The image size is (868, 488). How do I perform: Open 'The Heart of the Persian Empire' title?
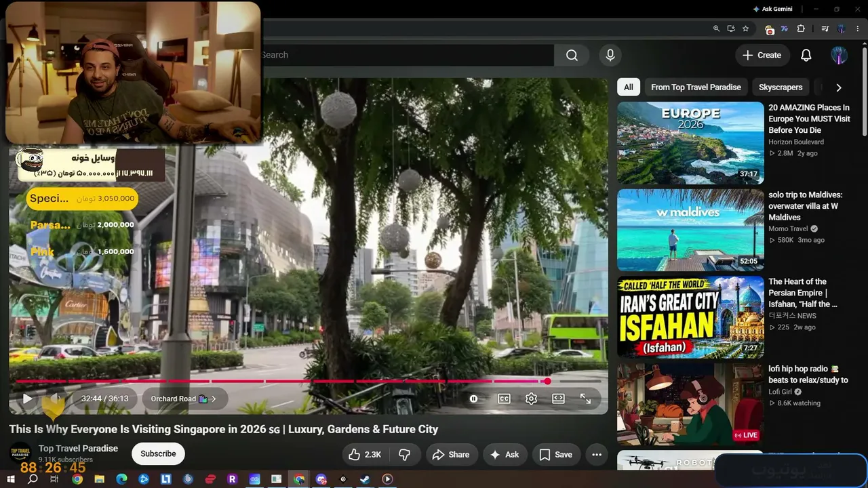(803, 293)
